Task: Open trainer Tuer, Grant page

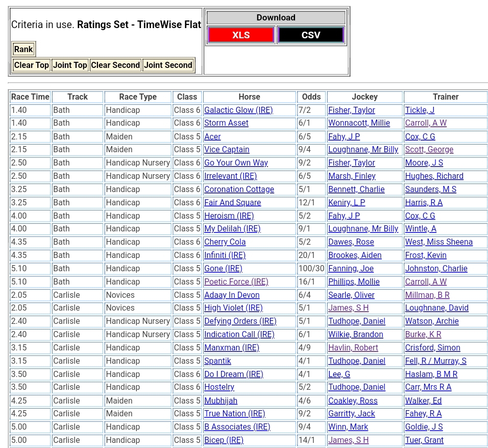Action: (x=424, y=440)
